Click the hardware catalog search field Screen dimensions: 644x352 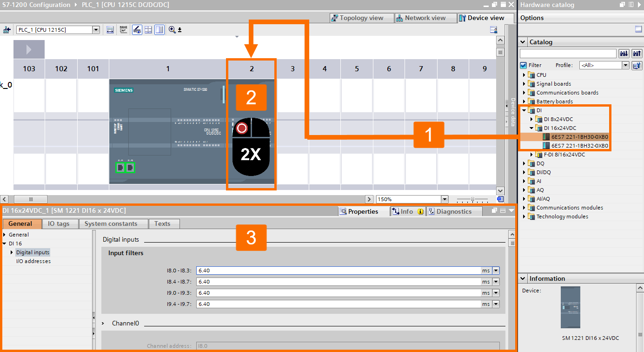click(568, 54)
